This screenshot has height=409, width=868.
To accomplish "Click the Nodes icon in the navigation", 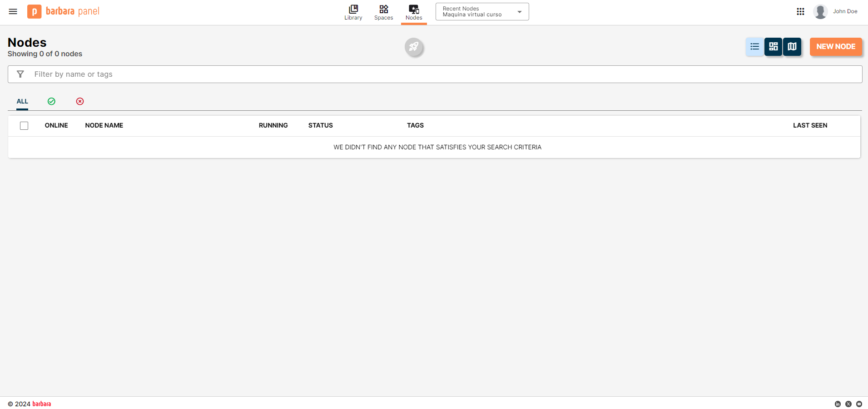I will pos(414,11).
